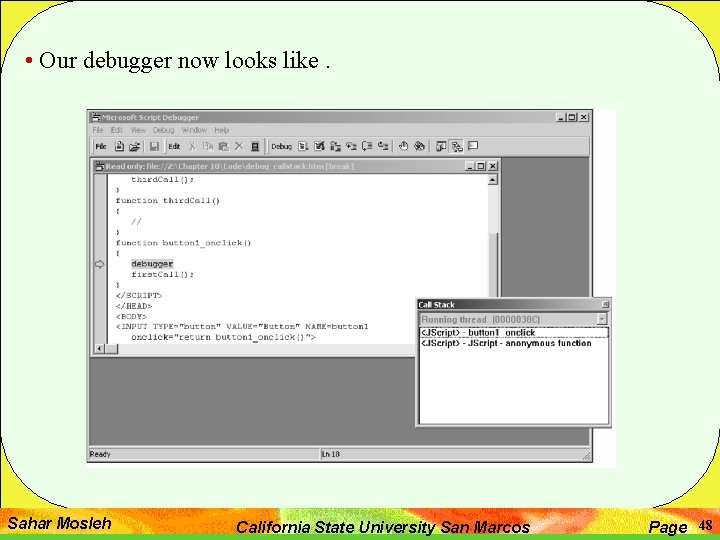Minimize the document code window
720x540 pixels.
(x=469, y=166)
